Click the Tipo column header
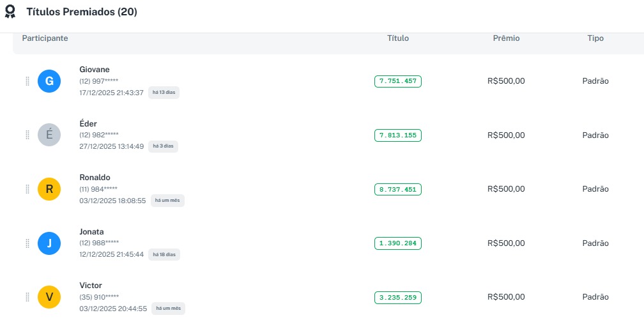Image resolution: width=644 pixels, height=329 pixels. click(595, 38)
